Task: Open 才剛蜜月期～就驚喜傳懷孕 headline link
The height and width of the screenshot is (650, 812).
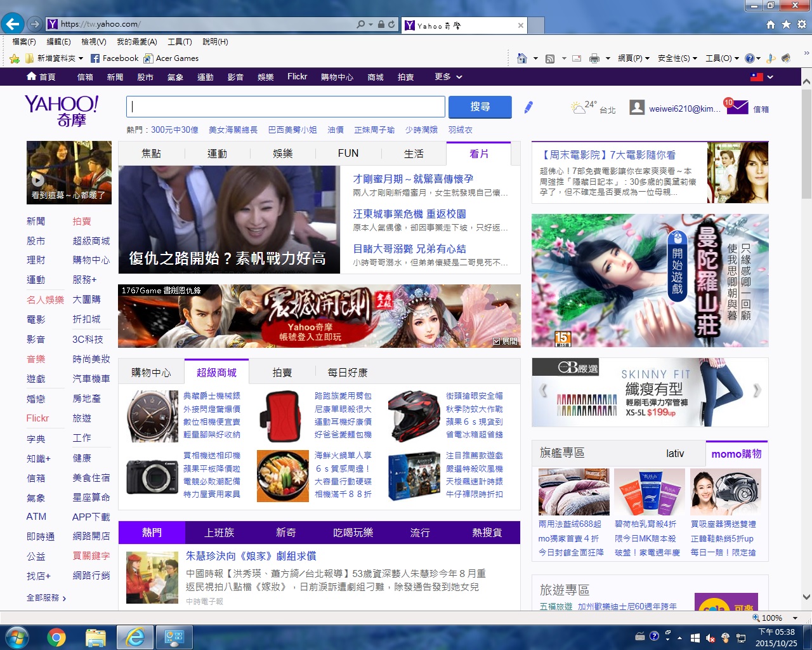Action: pos(413,179)
